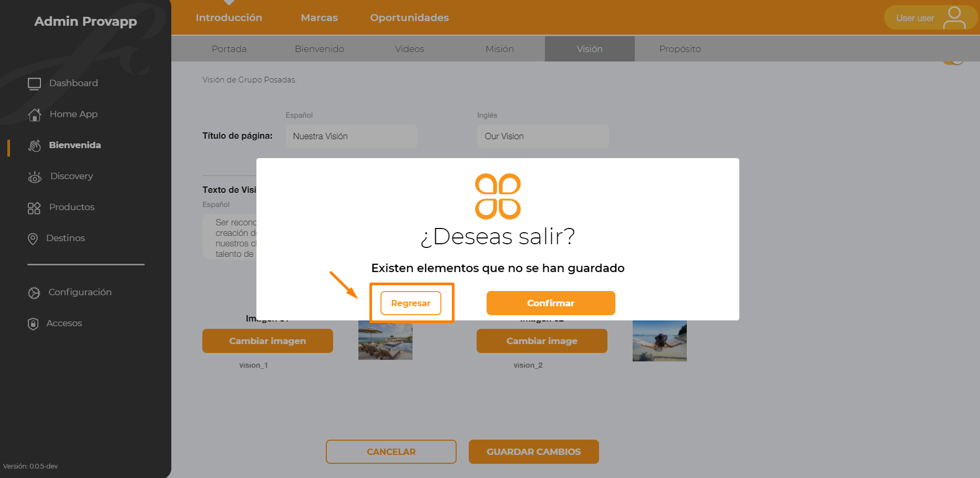Open the User user account menu

pos(930,18)
